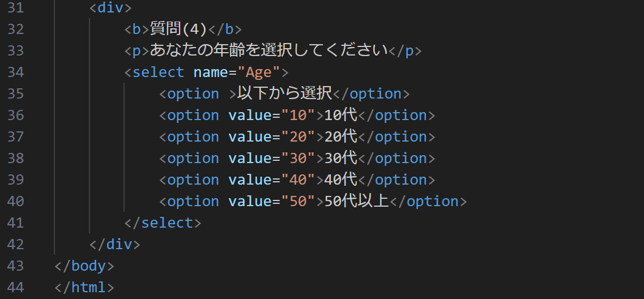The image size is (644, 299).
Task: Click line number 38 in gutter
Action: pos(16,159)
